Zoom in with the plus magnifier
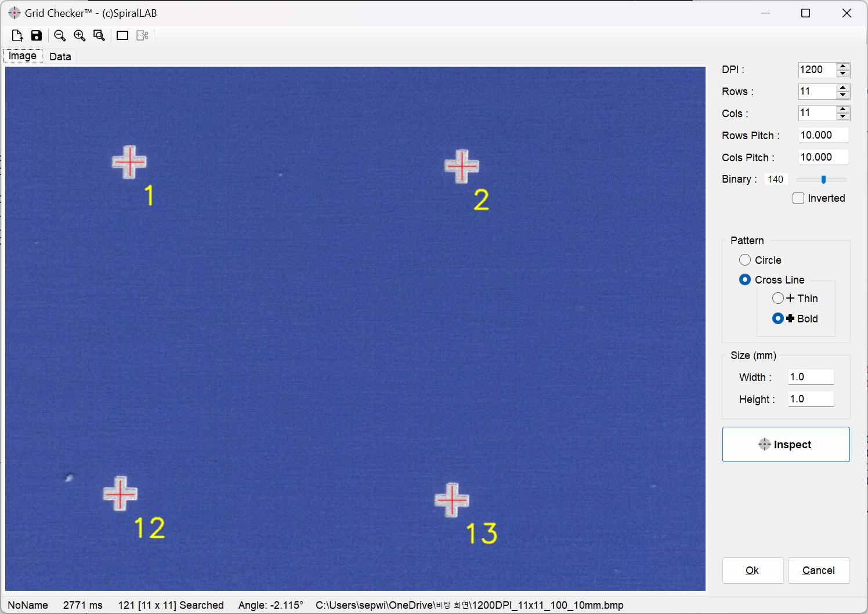This screenshot has width=868, height=614. click(79, 35)
